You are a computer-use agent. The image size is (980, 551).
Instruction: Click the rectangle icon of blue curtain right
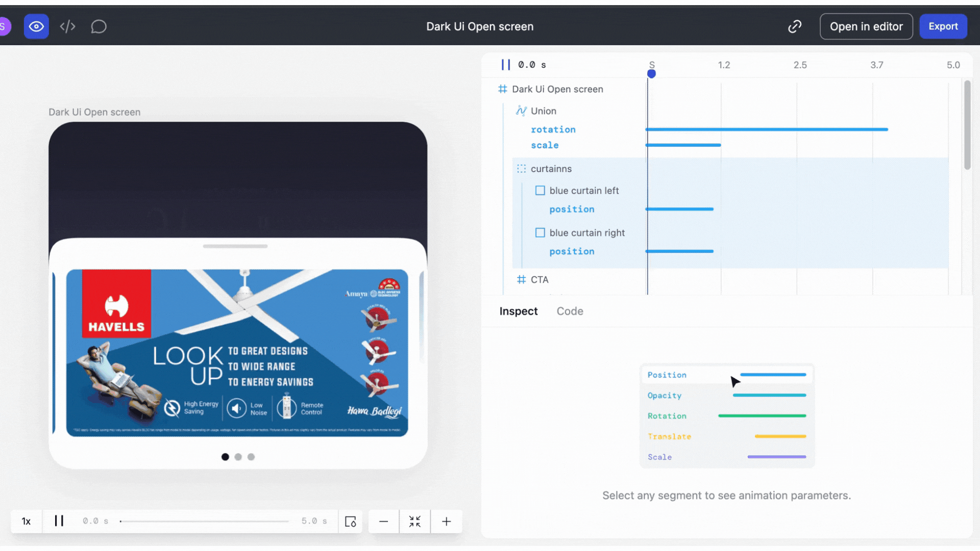(x=540, y=233)
